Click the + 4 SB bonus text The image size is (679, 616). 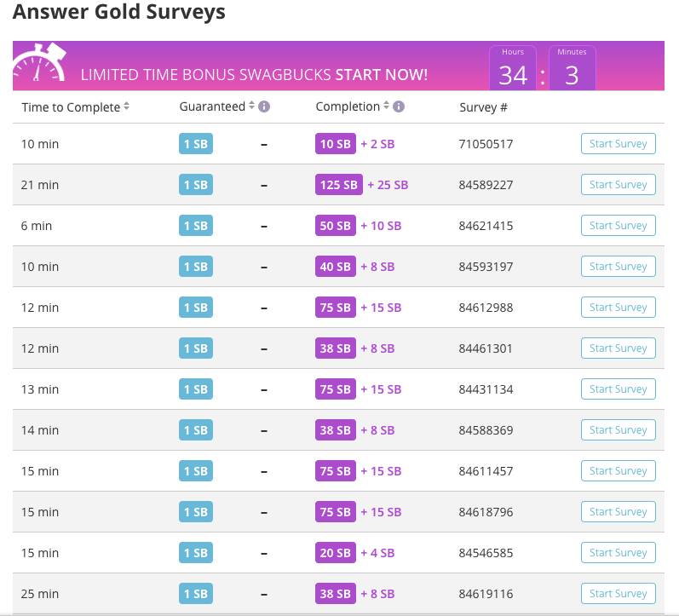tap(377, 553)
